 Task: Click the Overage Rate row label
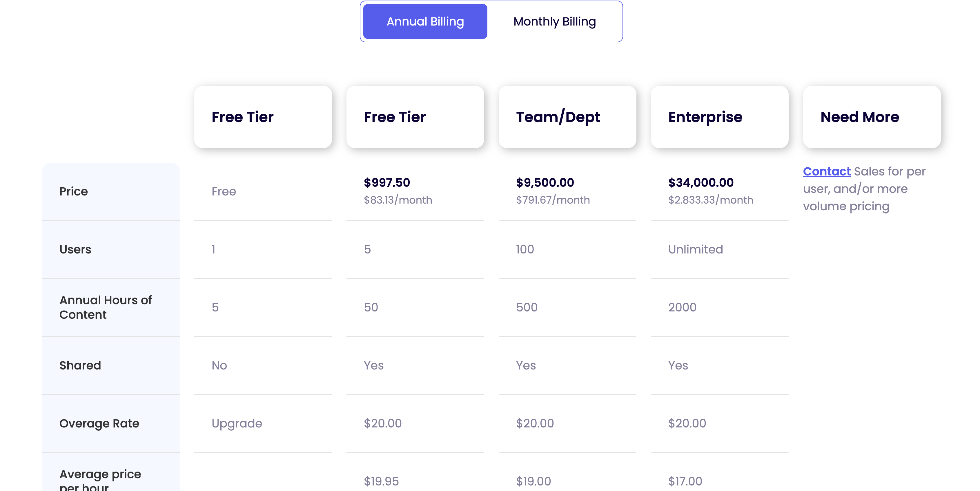point(99,423)
